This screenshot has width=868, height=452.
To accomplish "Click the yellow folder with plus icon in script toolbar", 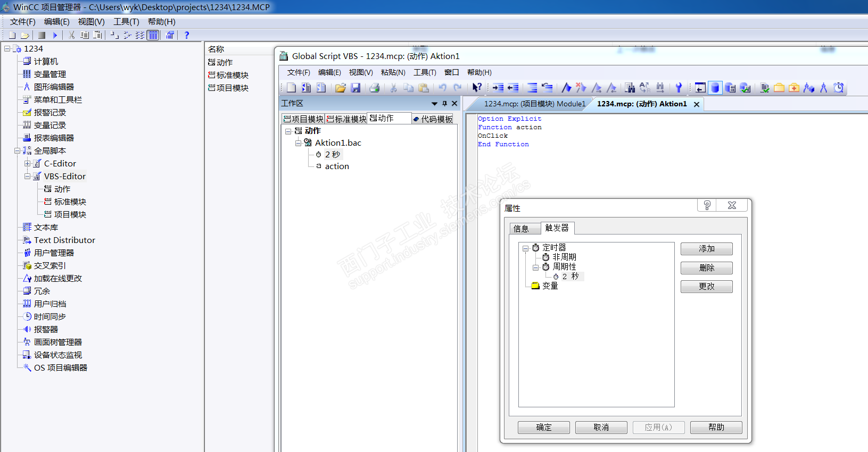I will pos(794,88).
